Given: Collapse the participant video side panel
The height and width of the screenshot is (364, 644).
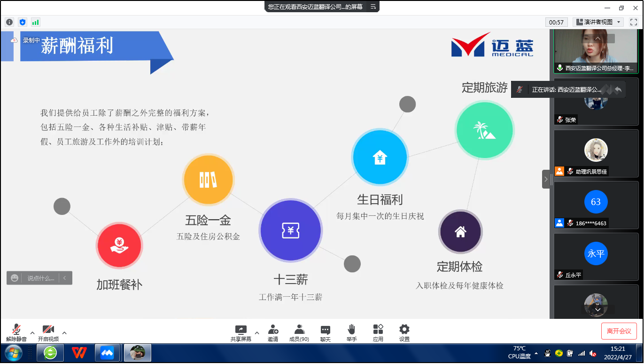Looking at the screenshot, I should coord(546,179).
